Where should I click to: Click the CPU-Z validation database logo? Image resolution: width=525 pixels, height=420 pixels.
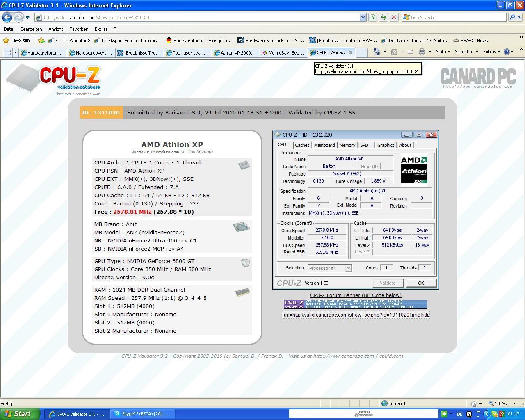[x=53, y=79]
